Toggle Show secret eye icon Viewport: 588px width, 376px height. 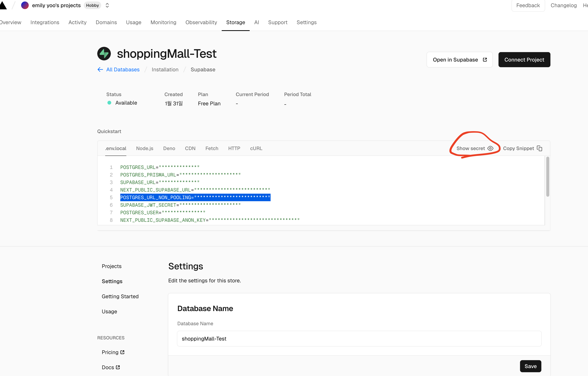(x=490, y=148)
